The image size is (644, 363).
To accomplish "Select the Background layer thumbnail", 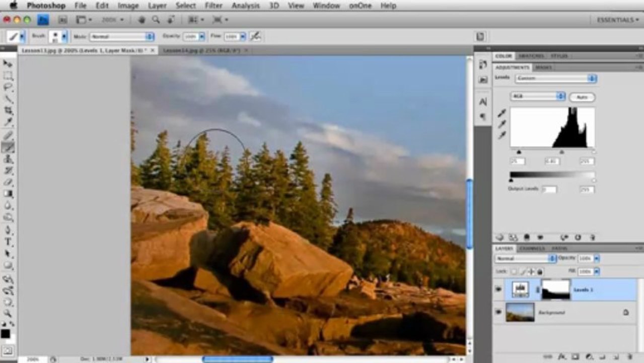I will point(520,312).
